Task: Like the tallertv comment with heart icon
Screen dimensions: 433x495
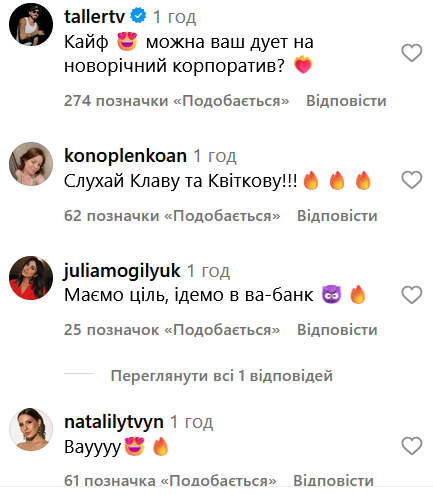Action: (412, 53)
